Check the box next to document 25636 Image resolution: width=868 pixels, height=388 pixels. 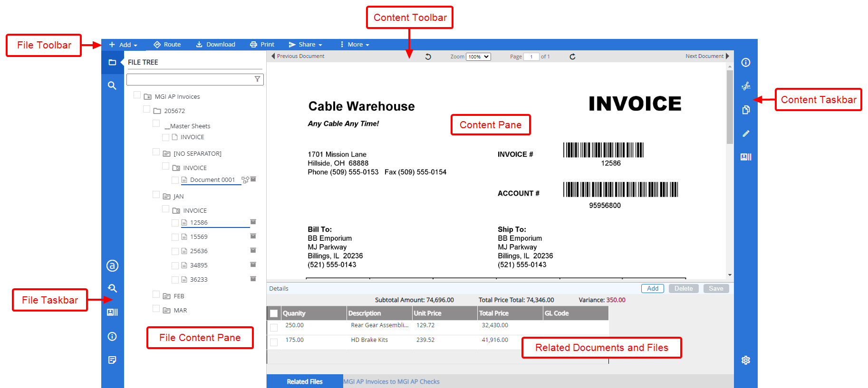point(175,251)
